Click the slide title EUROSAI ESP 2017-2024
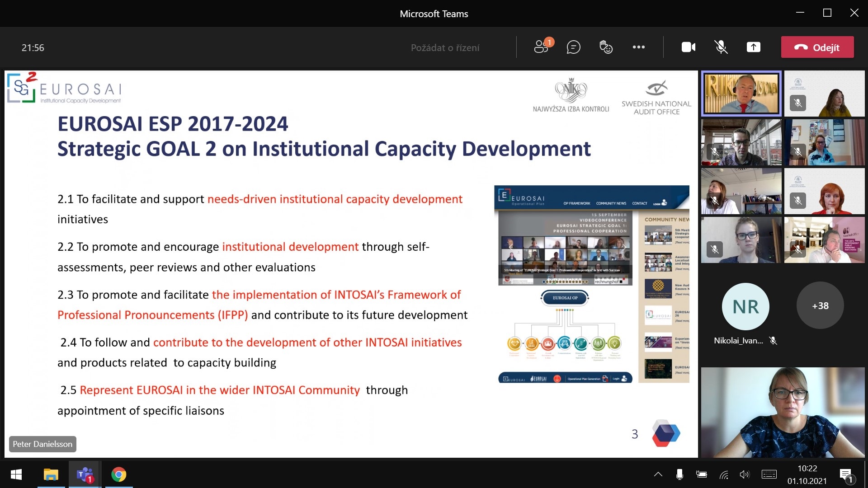This screenshot has width=868, height=488. [173, 124]
